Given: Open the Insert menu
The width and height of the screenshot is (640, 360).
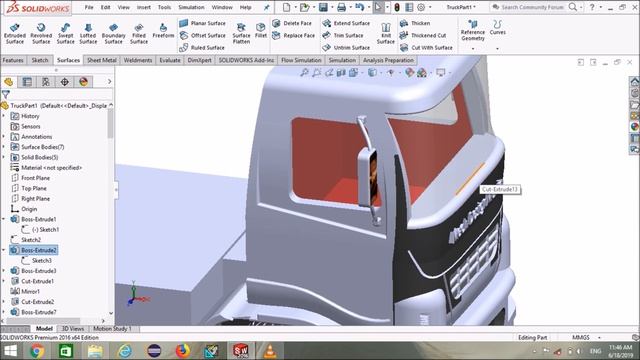Looking at the screenshot, I should point(144,7).
